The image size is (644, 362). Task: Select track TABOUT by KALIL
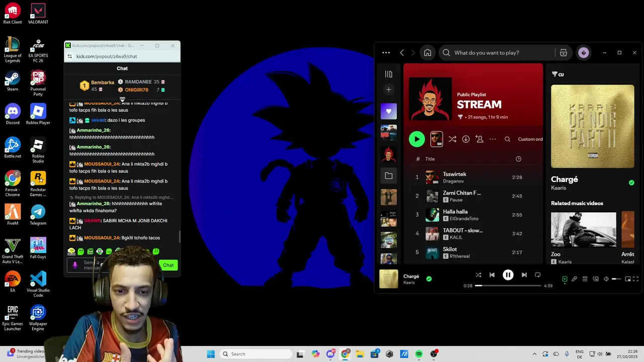pos(473,234)
